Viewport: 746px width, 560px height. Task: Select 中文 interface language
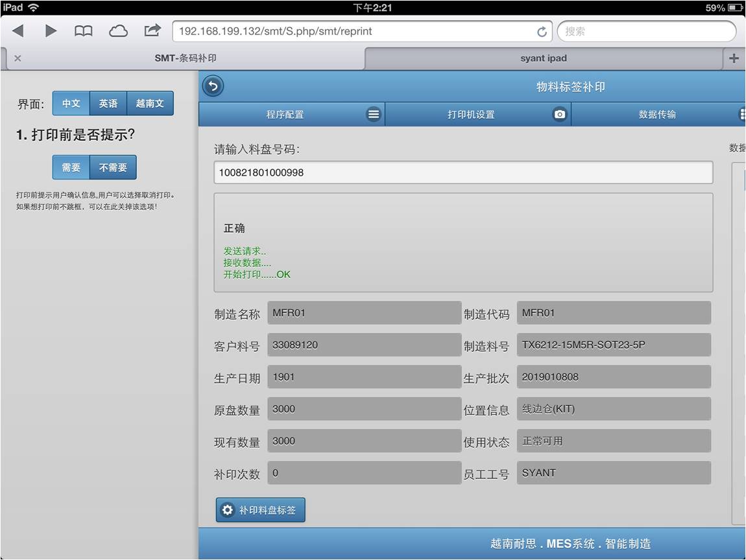coord(71,104)
